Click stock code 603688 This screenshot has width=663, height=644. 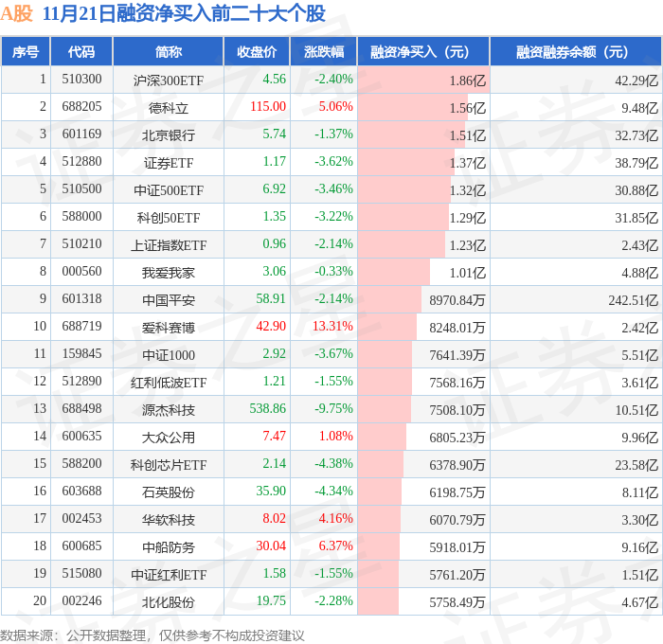(x=81, y=492)
